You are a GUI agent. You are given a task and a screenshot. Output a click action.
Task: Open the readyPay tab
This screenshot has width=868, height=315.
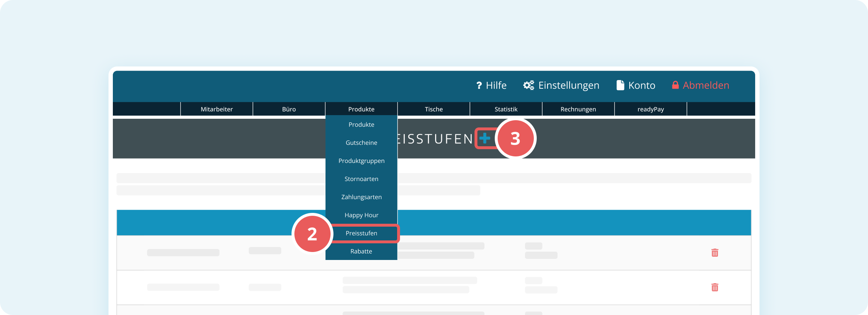coord(651,109)
